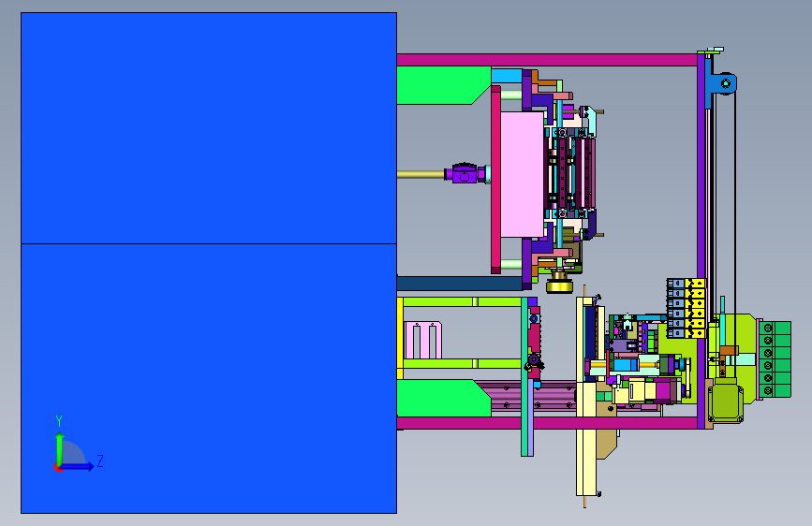Pick the light pink rectangular plate
812x526 pixels.
coord(522,174)
